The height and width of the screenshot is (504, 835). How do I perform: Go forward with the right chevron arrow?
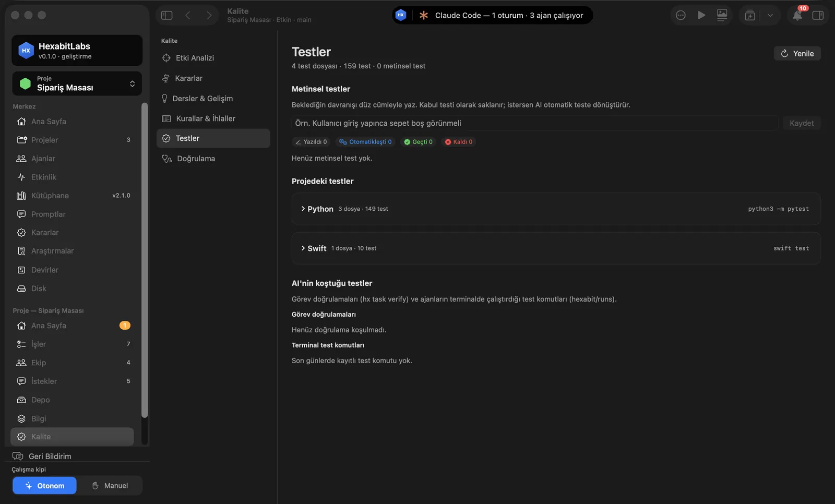pyautogui.click(x=209, y=15)
